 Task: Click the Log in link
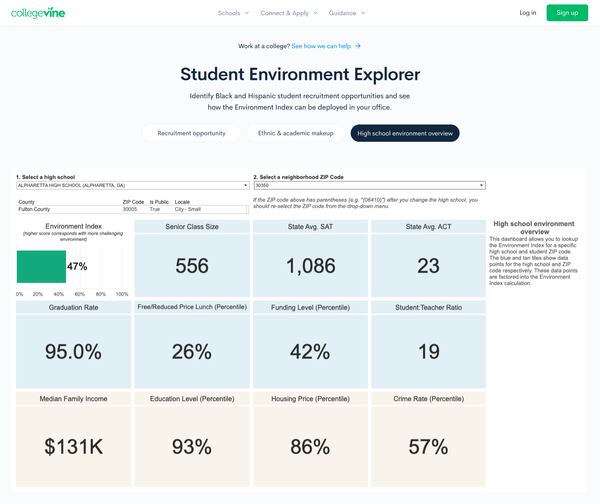pyautogui.click(x=528, y=13)
